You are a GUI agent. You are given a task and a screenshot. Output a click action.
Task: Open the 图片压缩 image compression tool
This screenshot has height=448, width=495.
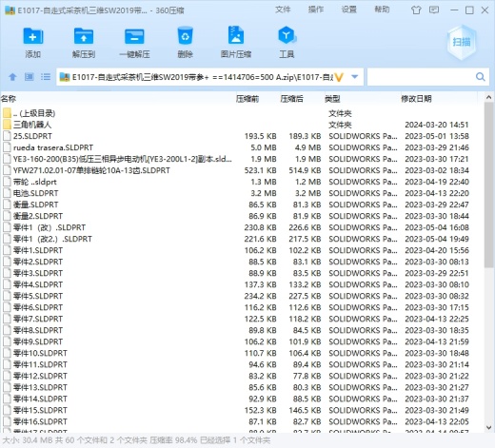(236, 35)
